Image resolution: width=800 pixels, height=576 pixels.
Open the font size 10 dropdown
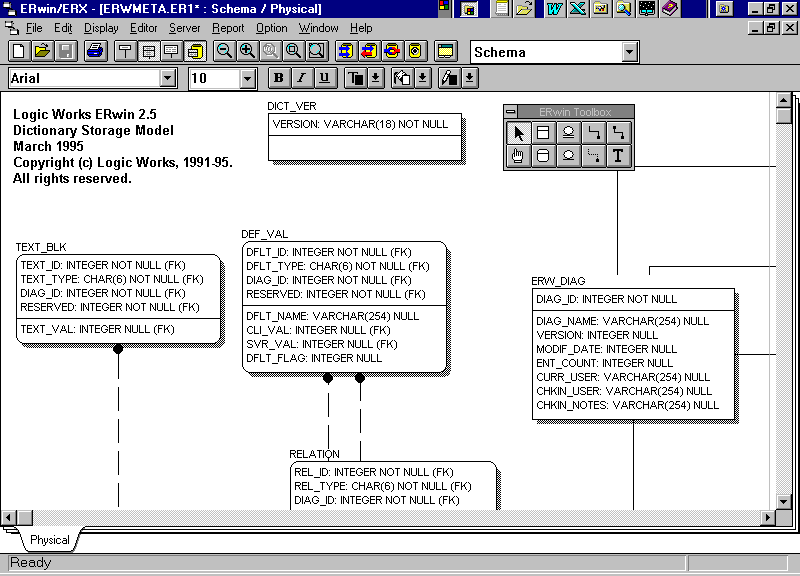point(248,78)
